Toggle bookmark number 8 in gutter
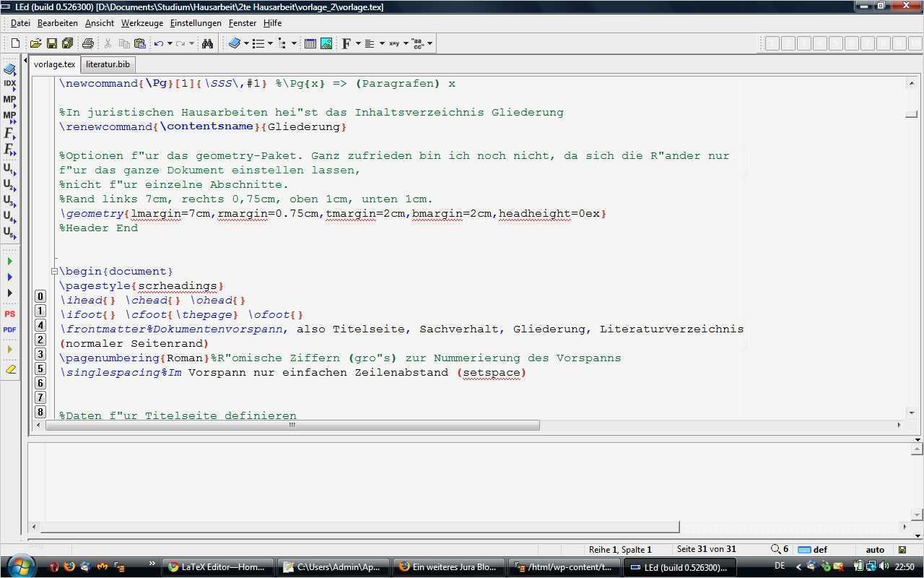The image size is (924, 578). 40,412
